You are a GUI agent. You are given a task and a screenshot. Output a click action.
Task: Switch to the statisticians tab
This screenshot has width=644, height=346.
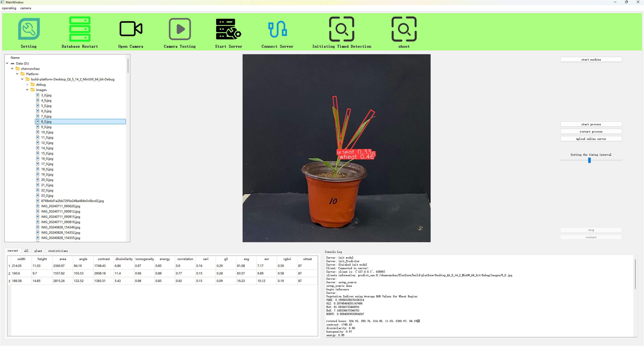point(58,251)
